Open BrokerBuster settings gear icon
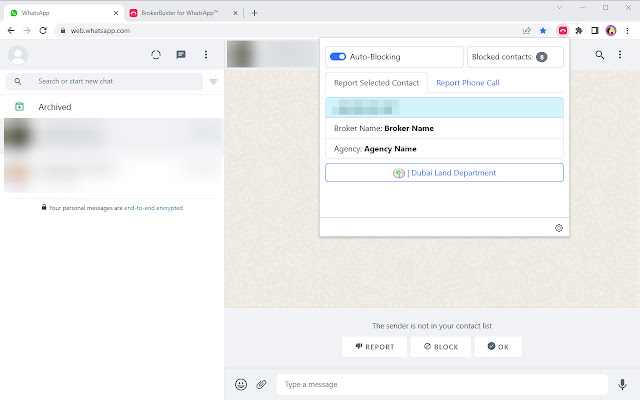640x400 pixels. (x=559, y=228)
